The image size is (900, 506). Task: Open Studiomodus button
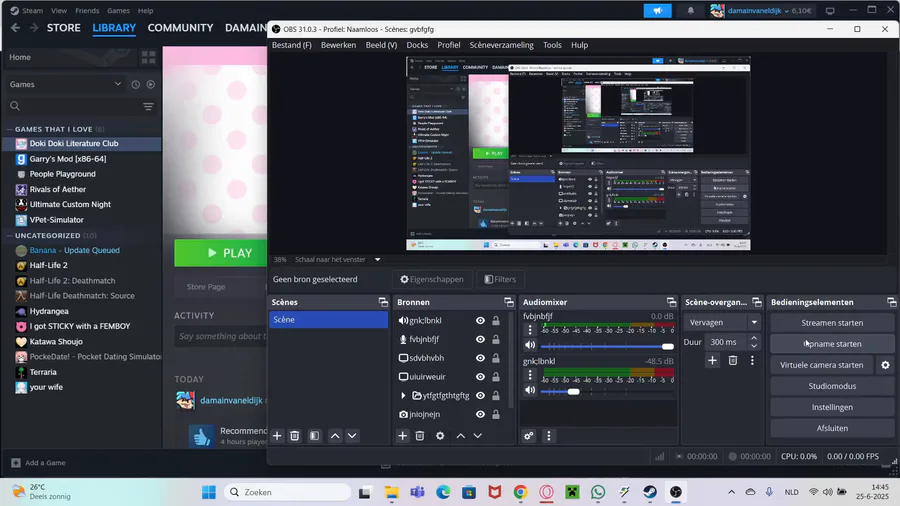click(x=832, y=386)
